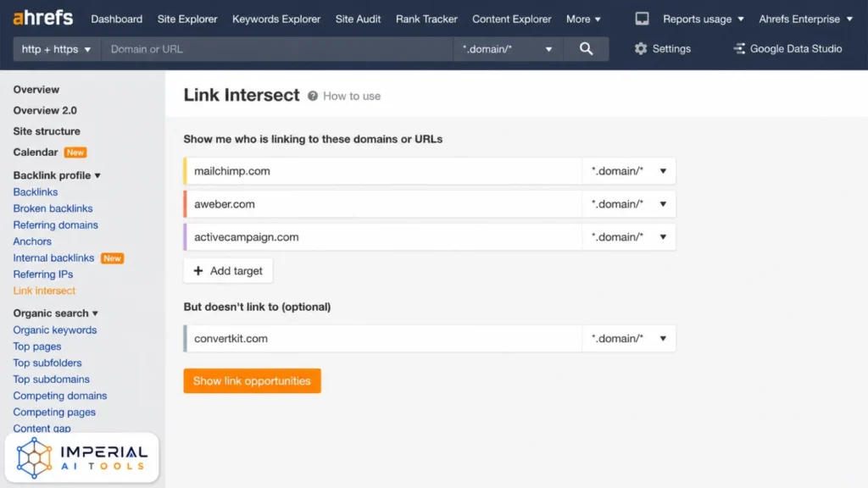Open Referring domains report

[x=55, y=225]
